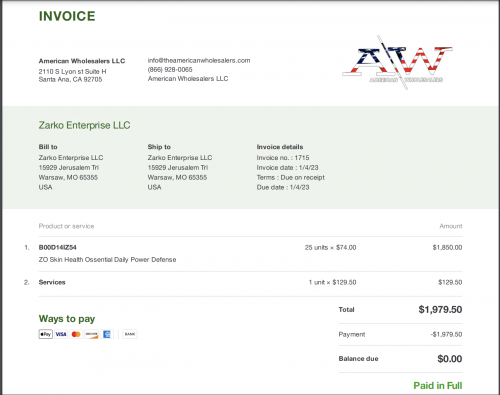The width and height of the screenshot is (500, 395).
Task: Click the Bill to label
Action: tap(48, 147)
